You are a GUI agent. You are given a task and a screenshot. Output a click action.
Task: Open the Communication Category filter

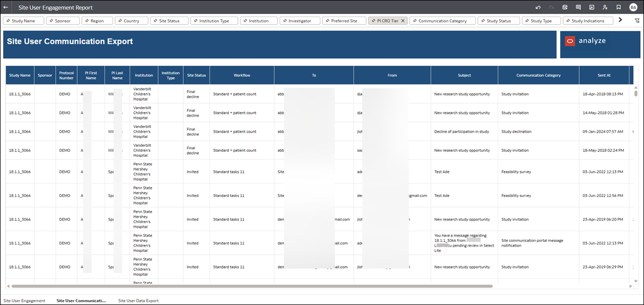(x=443, y=21)
